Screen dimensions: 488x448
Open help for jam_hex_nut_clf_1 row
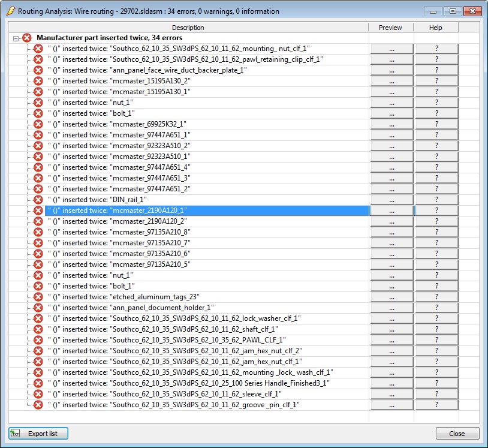[436, 362]
